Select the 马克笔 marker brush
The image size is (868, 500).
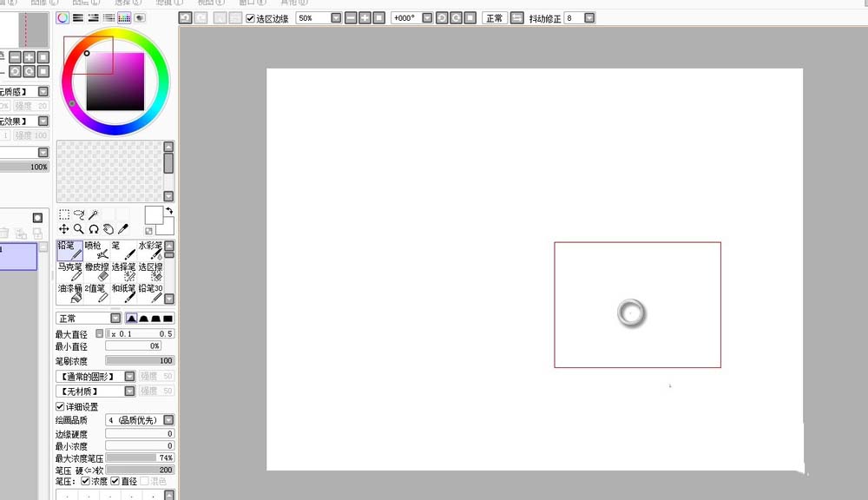(x=69, y=272)
